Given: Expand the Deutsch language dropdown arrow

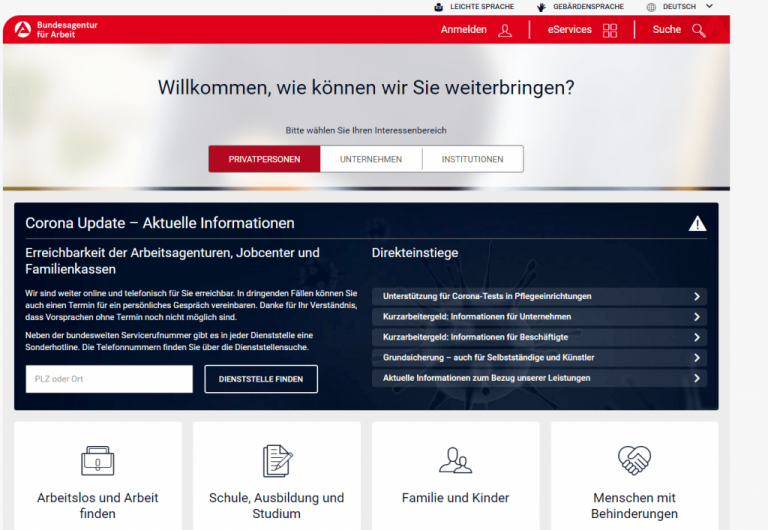Looking at the screenshot, I should pyautogui.click(x=709, y=6).
